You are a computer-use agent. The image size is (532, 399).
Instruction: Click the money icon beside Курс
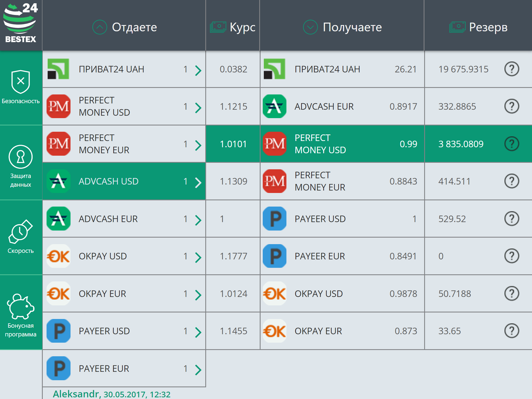point(218,27)
